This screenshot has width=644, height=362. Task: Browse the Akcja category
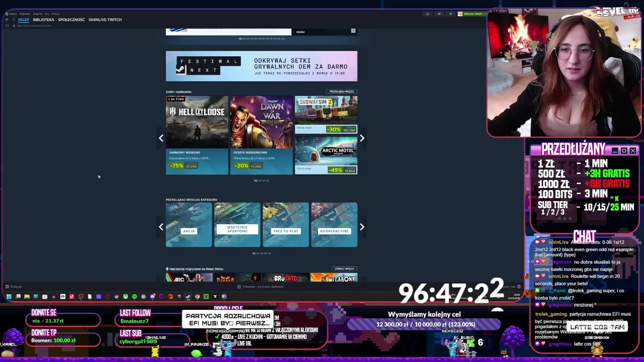tap(189, 225)
